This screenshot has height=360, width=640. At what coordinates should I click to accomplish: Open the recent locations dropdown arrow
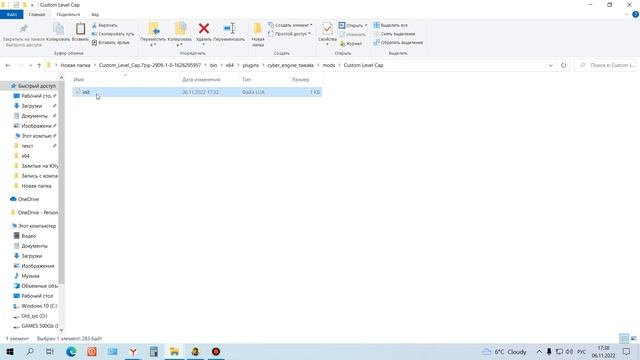coord(30,65)
